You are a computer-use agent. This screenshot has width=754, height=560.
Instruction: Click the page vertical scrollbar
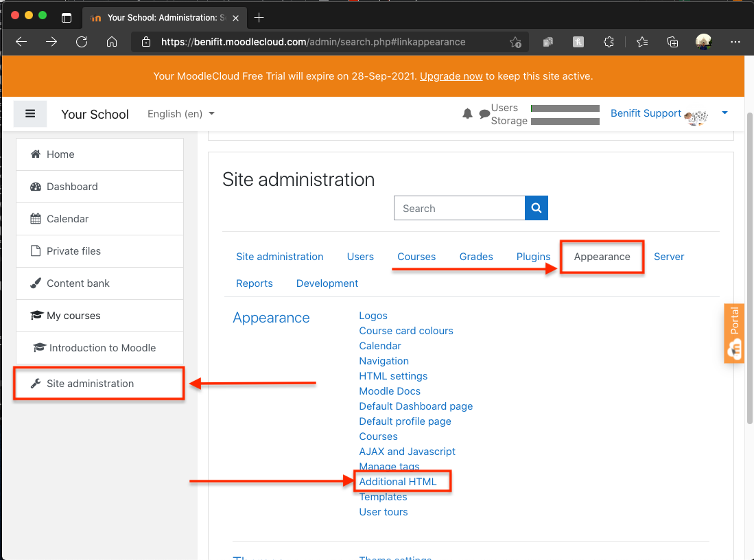pyautogui.click(x=750, y=270)
